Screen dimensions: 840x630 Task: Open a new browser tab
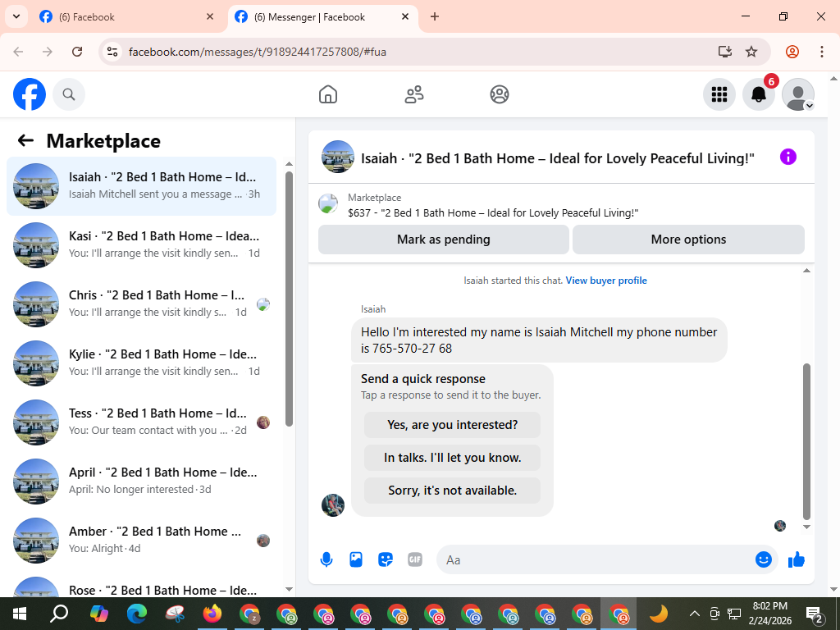[x=435, y=16]
